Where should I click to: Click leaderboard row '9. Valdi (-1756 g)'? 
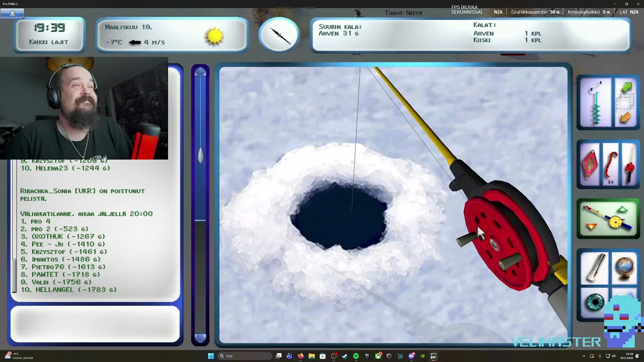pos(56,282)
